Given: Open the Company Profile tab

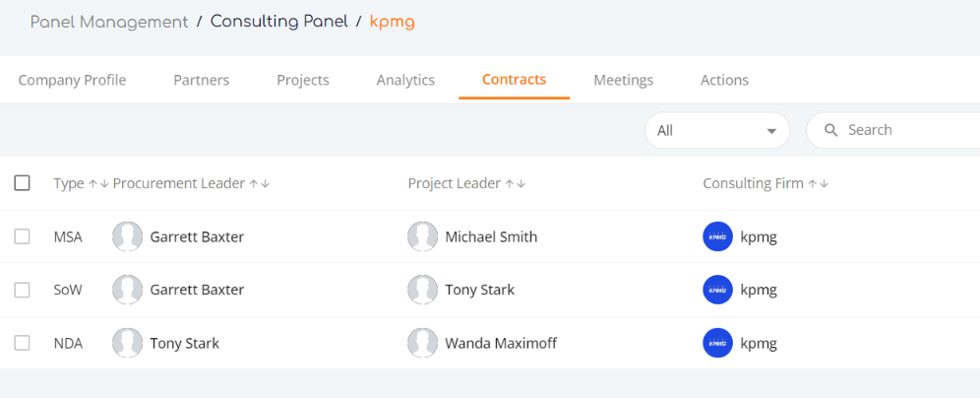Looking at the screenshot, I should pos(72,80).
